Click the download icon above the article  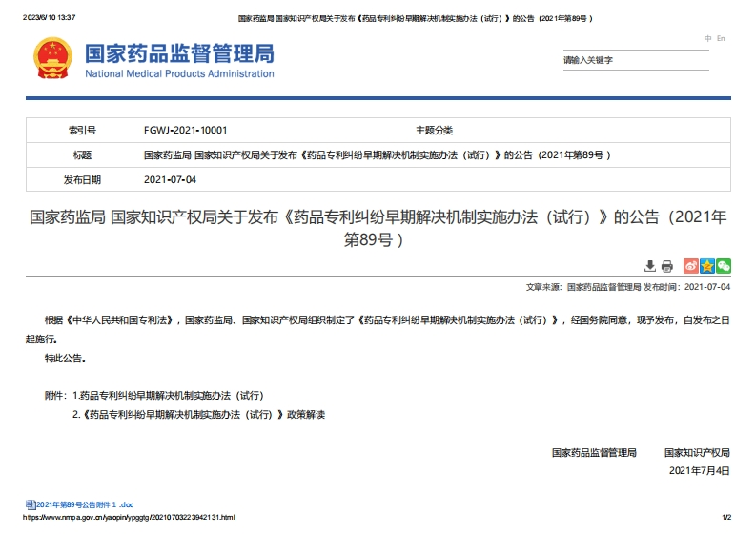pos(650,266)
